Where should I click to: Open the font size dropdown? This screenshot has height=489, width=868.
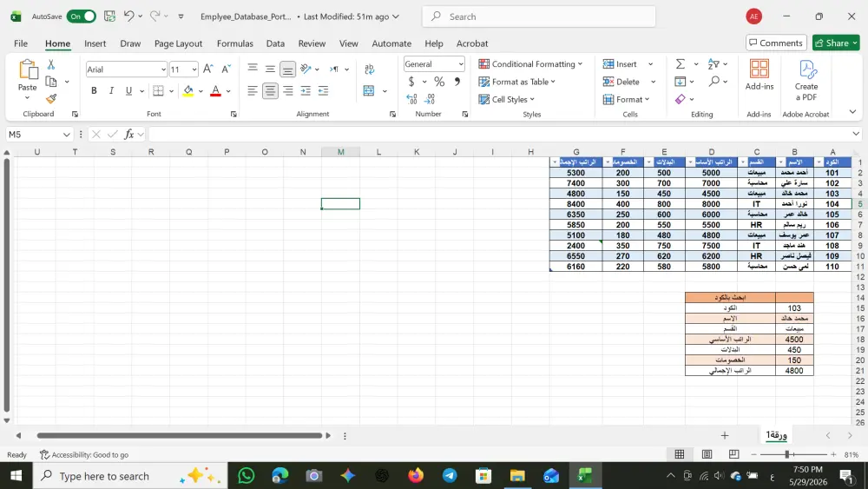[194, 69]
